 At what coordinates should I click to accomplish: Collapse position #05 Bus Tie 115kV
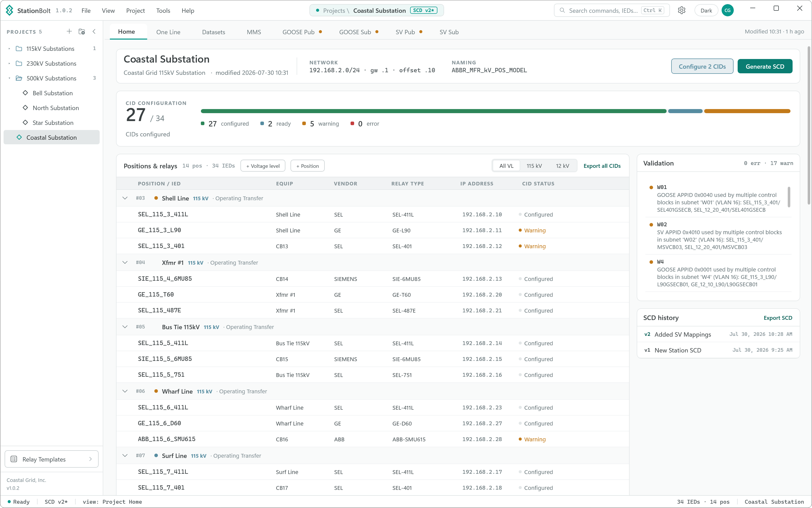125,327
